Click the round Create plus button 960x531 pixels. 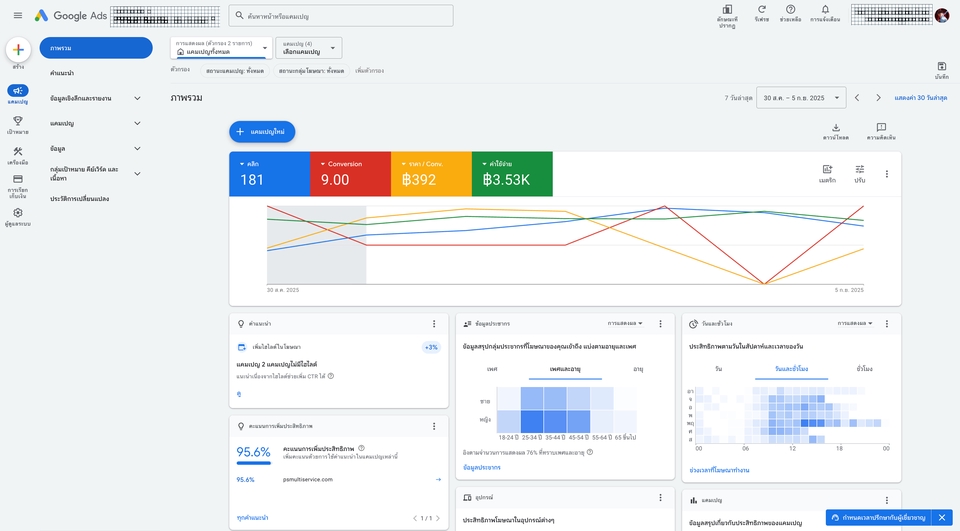(x=18, y=50)
